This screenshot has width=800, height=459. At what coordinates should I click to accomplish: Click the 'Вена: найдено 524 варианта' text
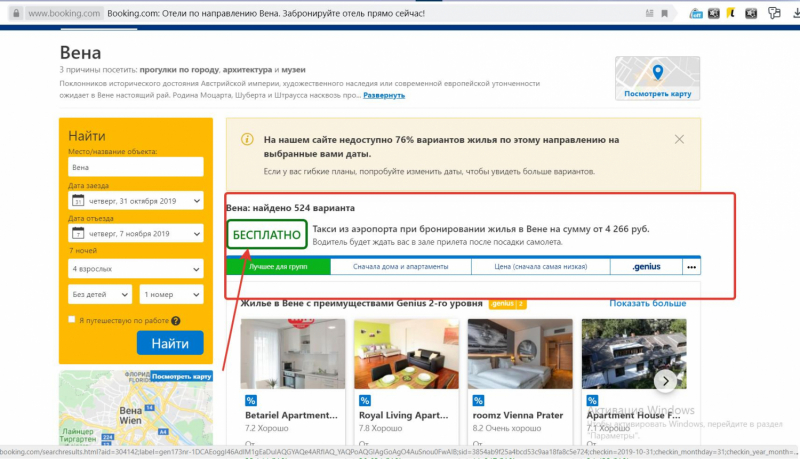[x=290, y=208]
